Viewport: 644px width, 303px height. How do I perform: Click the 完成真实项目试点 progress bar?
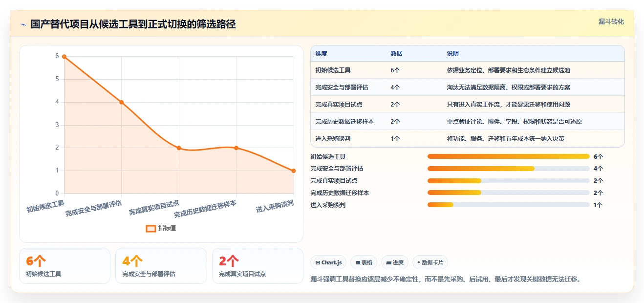[x=509, y=181]
